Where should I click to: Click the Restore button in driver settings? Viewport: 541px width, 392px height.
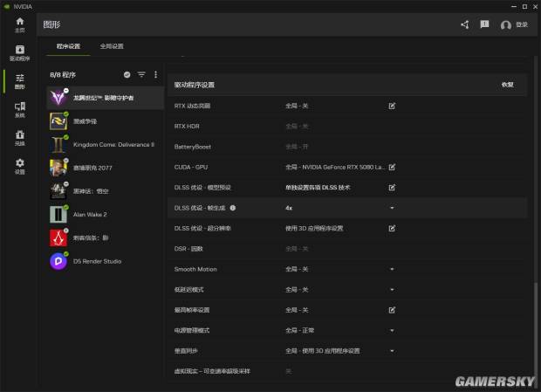(508, 85)
